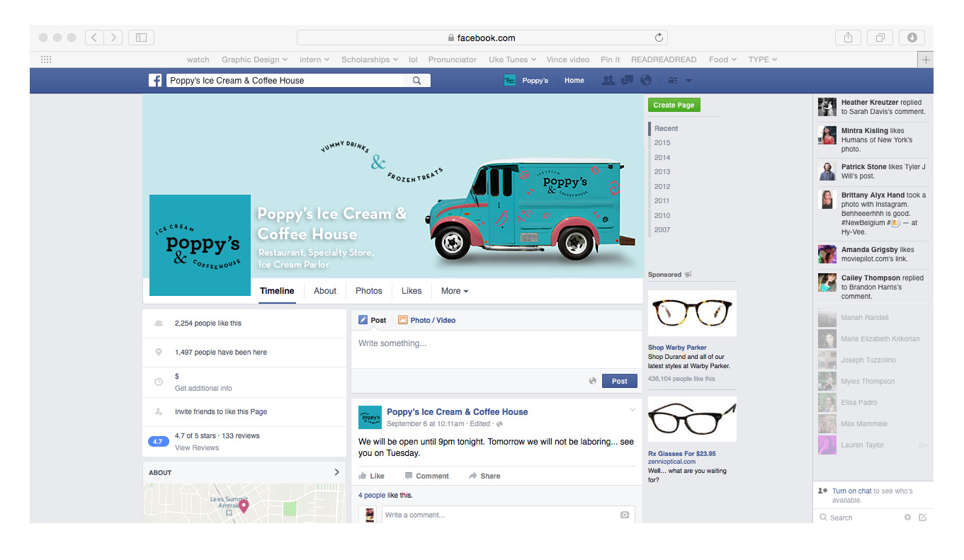Viewport: 964px width, 560px height.
Task: Open the Likes tab
Action: (412, 291)
